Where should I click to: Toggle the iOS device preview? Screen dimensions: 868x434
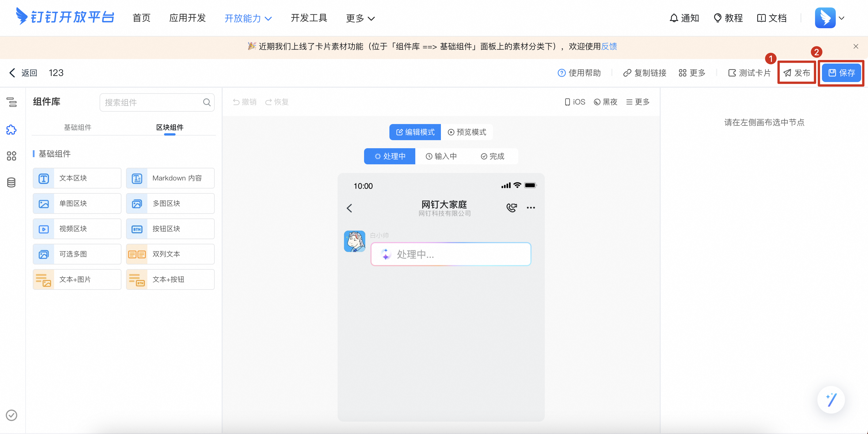(575, 102)
